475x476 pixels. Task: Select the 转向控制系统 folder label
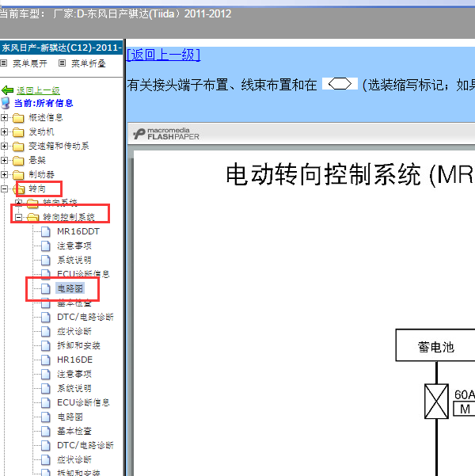[x=69, y=217]
